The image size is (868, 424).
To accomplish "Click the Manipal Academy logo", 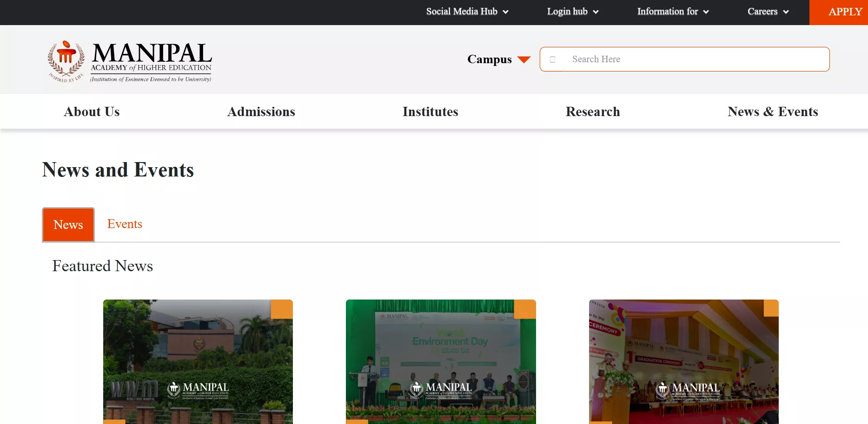I will click(x=130, y=61).
